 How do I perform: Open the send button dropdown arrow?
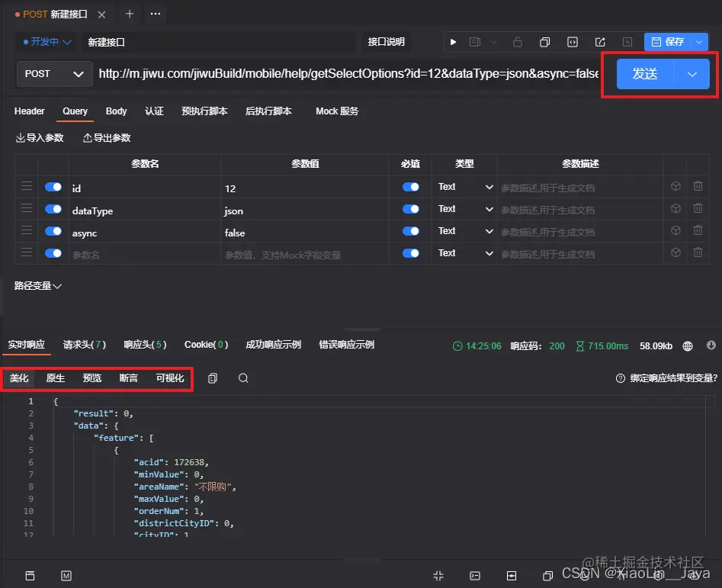pyautogui.click(x=692, y=74)
